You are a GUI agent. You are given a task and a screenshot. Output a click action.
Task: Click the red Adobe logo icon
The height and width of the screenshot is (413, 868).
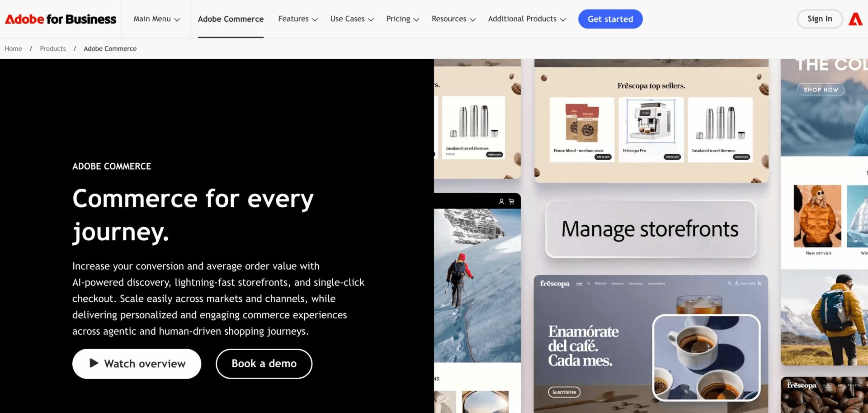pyautogui.click(x=855, y=19)
